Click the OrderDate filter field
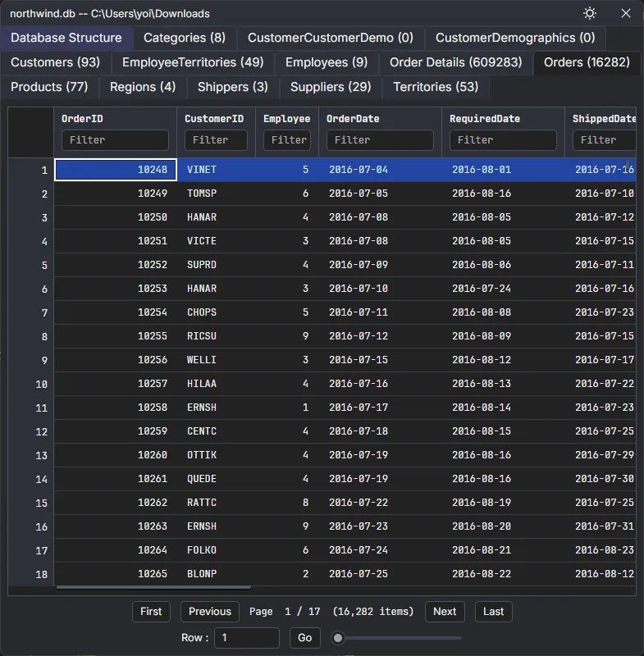Viewport: 644px width, 656px height. [380, 139]
